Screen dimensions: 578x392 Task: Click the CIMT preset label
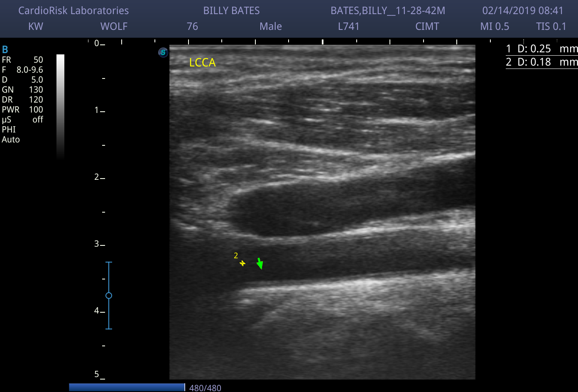point(427,27)
